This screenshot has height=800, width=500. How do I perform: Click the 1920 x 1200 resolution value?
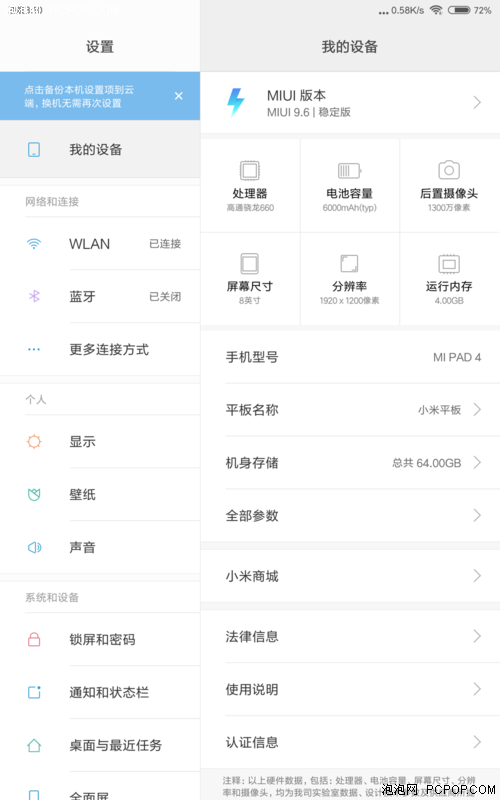coord(349,301)
